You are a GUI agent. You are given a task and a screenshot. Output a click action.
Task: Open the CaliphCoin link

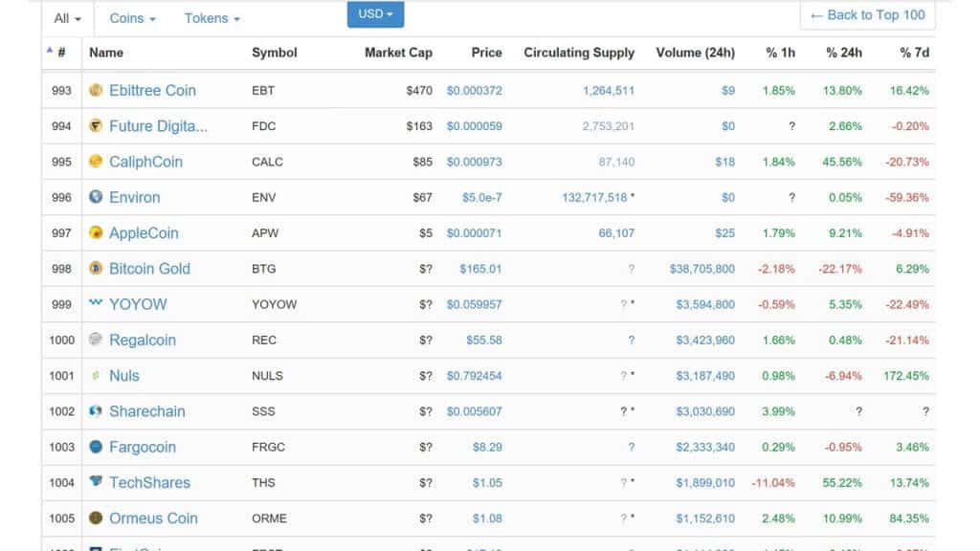coord(145,162)
